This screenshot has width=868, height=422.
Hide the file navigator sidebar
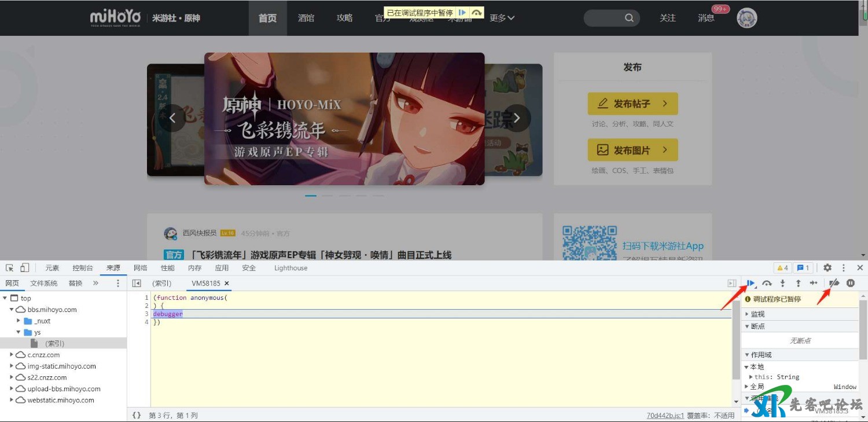pyautogui.click(x=137, y=283)
